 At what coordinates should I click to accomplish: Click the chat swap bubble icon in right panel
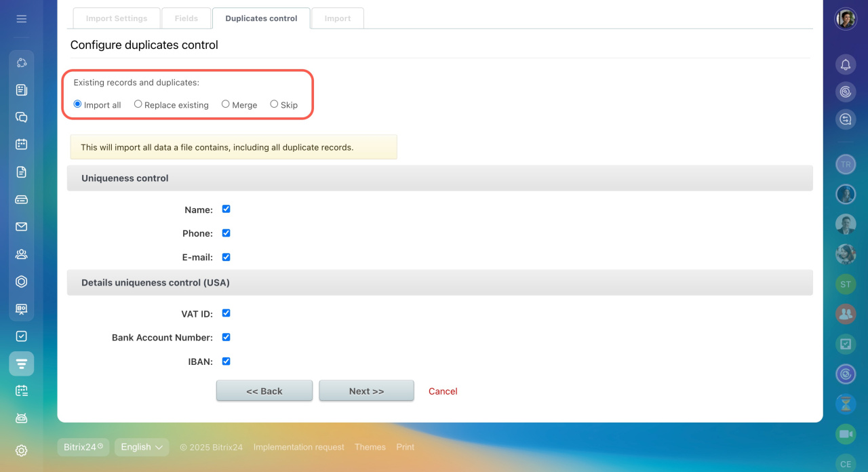pos(846,119)
